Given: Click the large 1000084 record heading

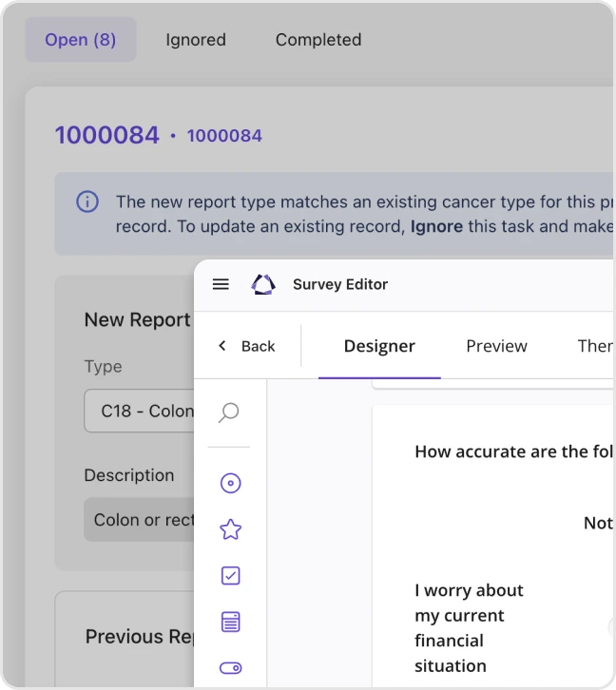Looking at the screenshot, I should [x=106, y=135].
